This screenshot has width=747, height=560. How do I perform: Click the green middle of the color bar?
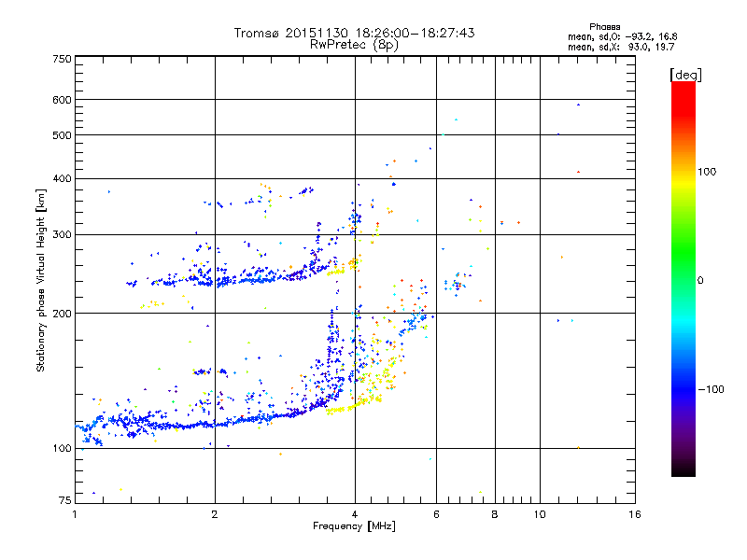point(684,252)
